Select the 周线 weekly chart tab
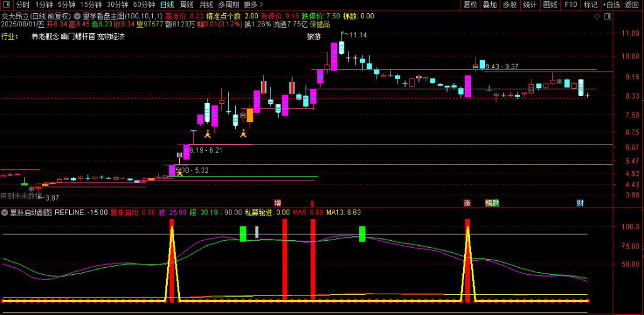Screen dimensions: 644x315 pyautogui.click(x=187, y=4)
